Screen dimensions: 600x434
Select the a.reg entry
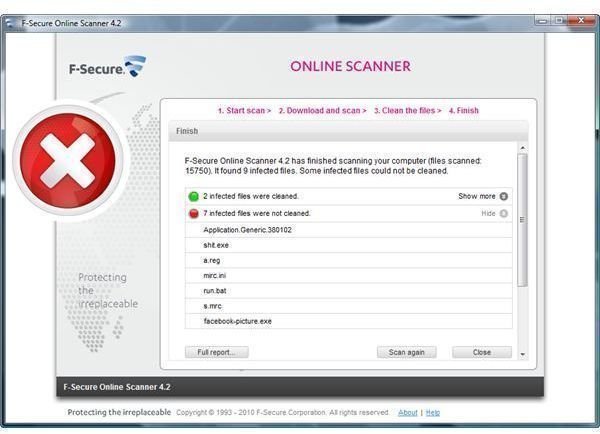349,261
